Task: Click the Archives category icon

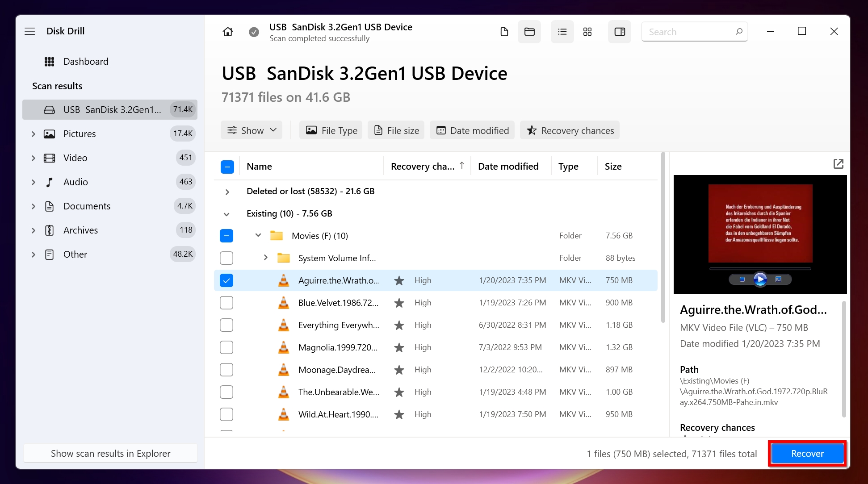Action: pos(50,230)
